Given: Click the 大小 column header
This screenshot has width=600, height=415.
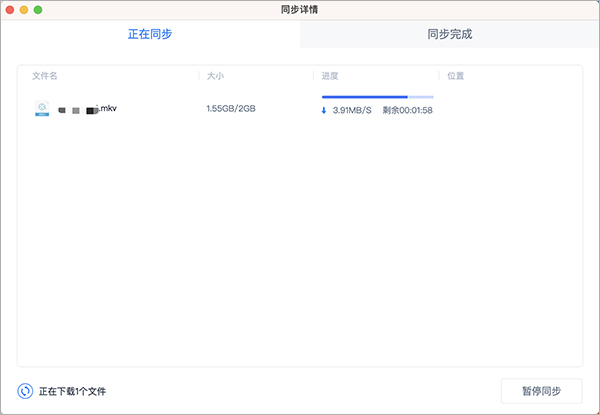Looking at the screenshot, I should pos(215,76).
